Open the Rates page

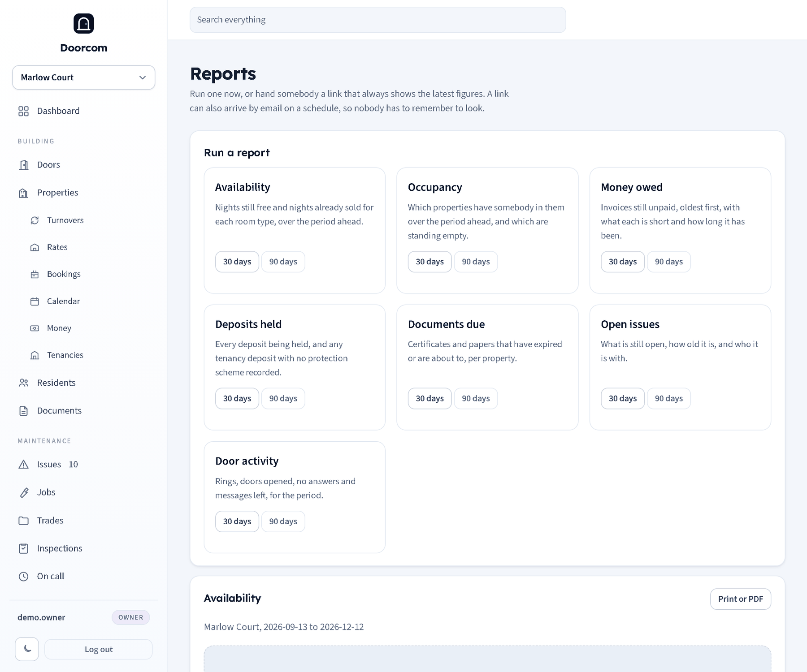pyautogui.click(x=89, y=247)
